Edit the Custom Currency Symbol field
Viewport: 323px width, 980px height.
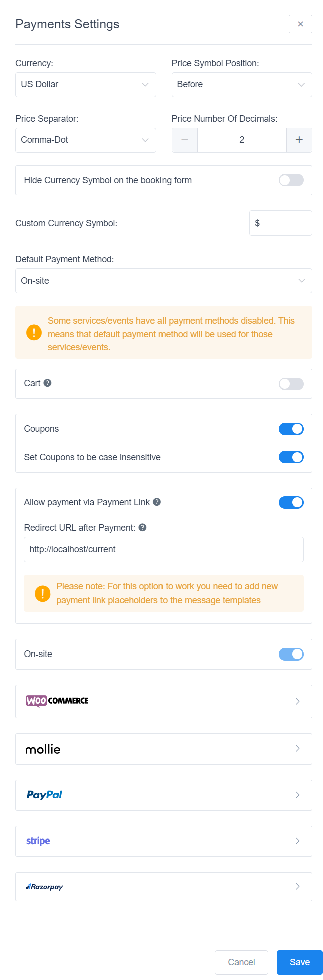(x=280, y=223)
